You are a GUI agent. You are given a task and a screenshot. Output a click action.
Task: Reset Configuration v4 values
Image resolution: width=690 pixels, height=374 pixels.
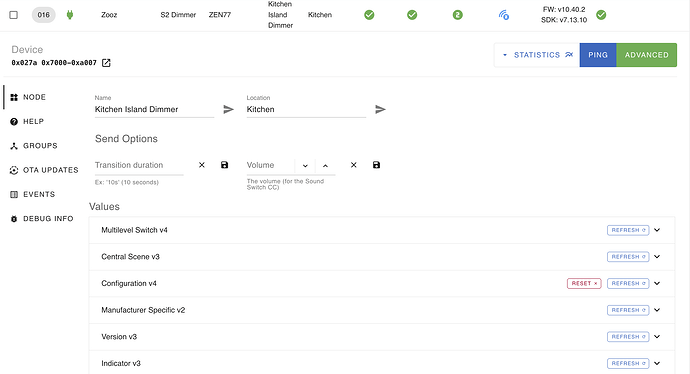(584, 283)
